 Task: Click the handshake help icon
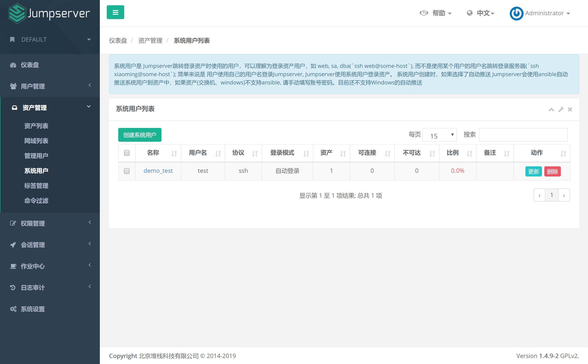(424, 13)
